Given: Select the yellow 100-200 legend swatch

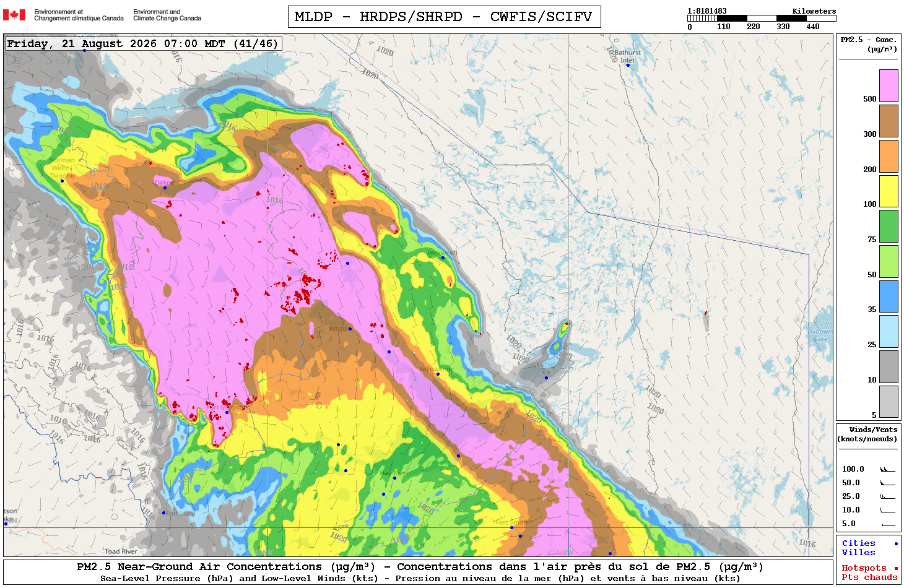Looking at the screenshot, I should 889,191.
